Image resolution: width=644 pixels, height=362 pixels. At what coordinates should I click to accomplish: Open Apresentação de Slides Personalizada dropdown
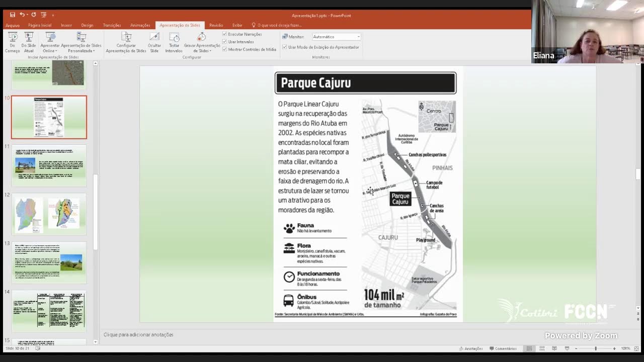[82, 43]
